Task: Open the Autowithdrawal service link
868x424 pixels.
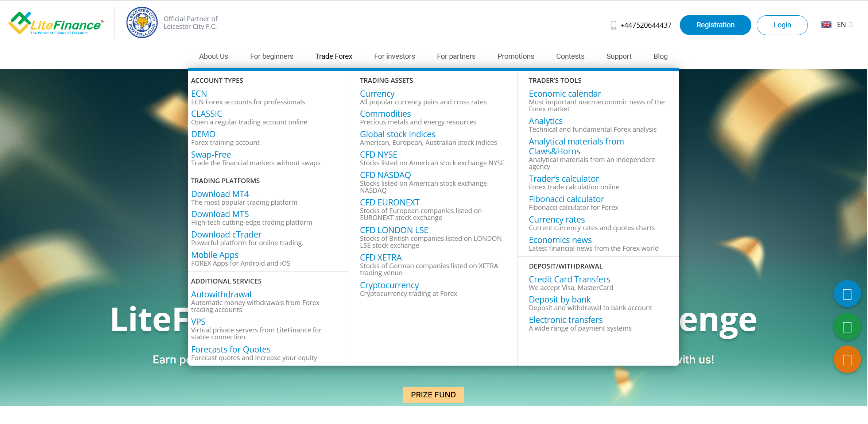Action: [x=221, y=294]
